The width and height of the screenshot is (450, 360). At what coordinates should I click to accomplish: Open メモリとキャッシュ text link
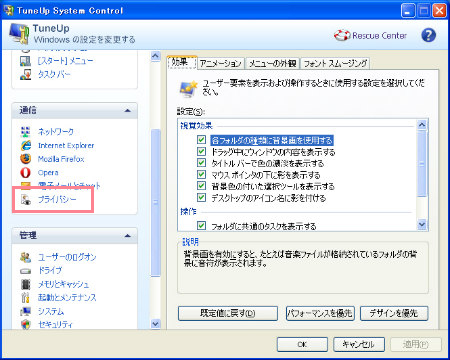tap(63, 284)
